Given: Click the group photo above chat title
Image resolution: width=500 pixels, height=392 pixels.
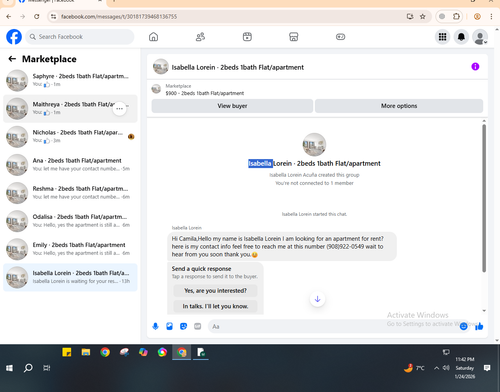Looking at the screenshot, I should (x=314, y=145).
